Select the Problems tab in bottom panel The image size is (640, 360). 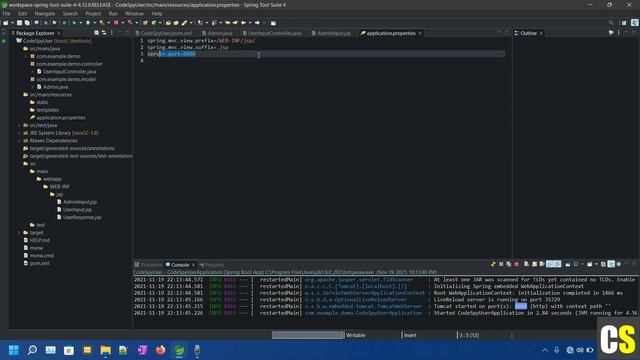point(148,265)
